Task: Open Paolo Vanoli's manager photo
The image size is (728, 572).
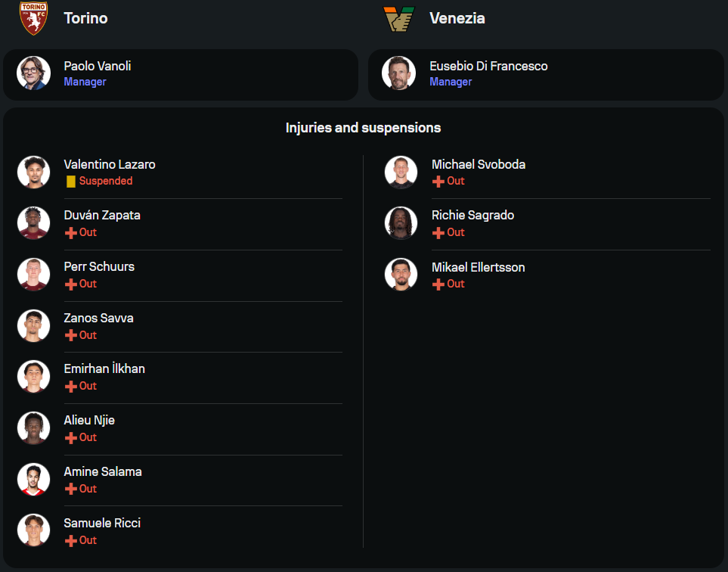Action: (33, 73)
